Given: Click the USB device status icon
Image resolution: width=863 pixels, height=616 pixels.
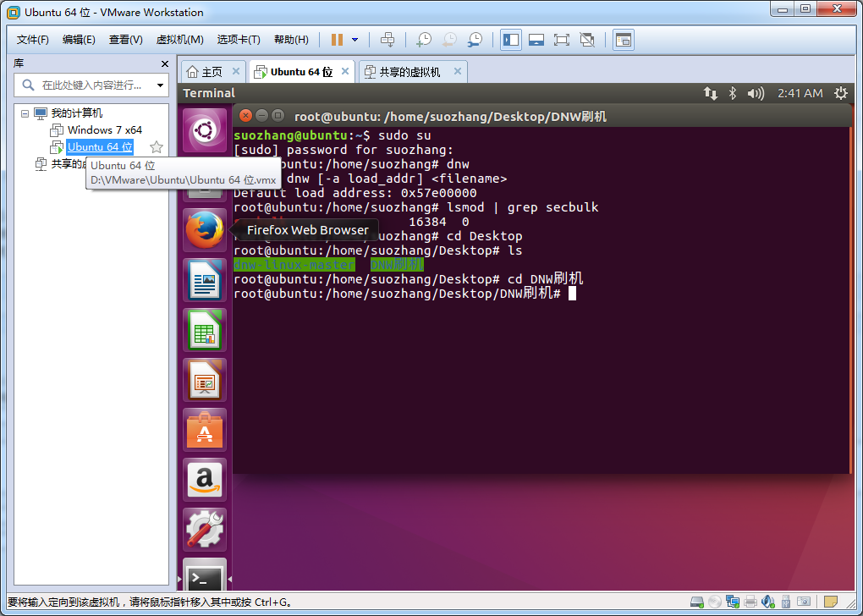Looking at the screenshot, I should [786, 602].
